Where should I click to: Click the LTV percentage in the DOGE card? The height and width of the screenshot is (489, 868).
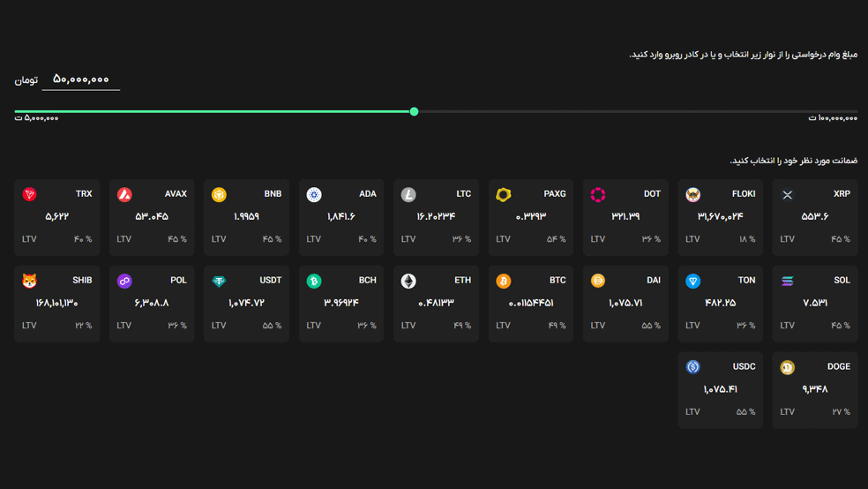click(x=842, y=412)
